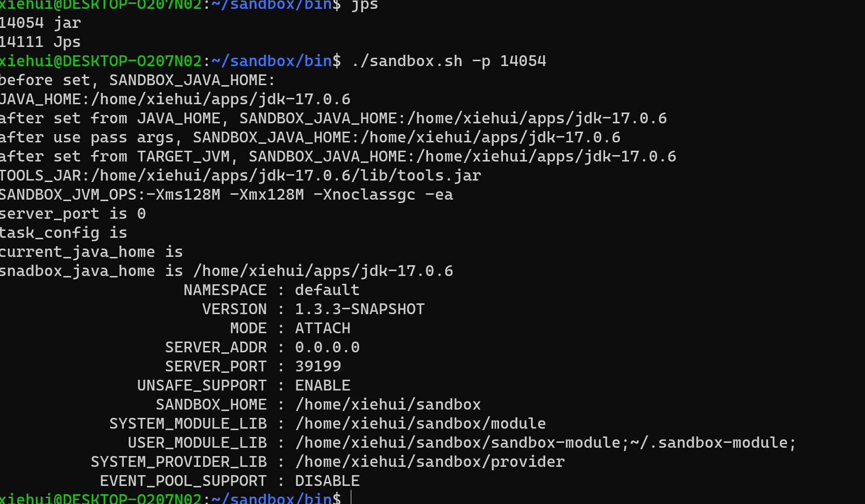
Task: Click the SERVER_PORT 39199 value
Action: (x=318, y=366)
